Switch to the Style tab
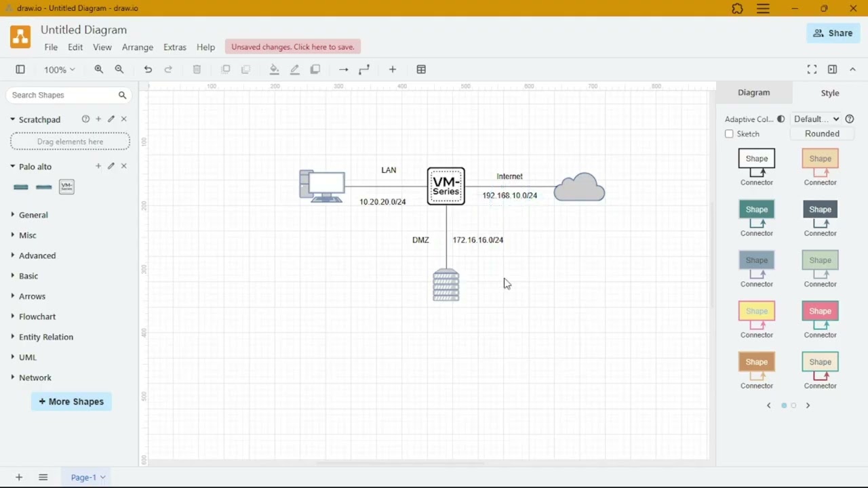The width and height of the screenshot is (868, 488). [830, 93]
